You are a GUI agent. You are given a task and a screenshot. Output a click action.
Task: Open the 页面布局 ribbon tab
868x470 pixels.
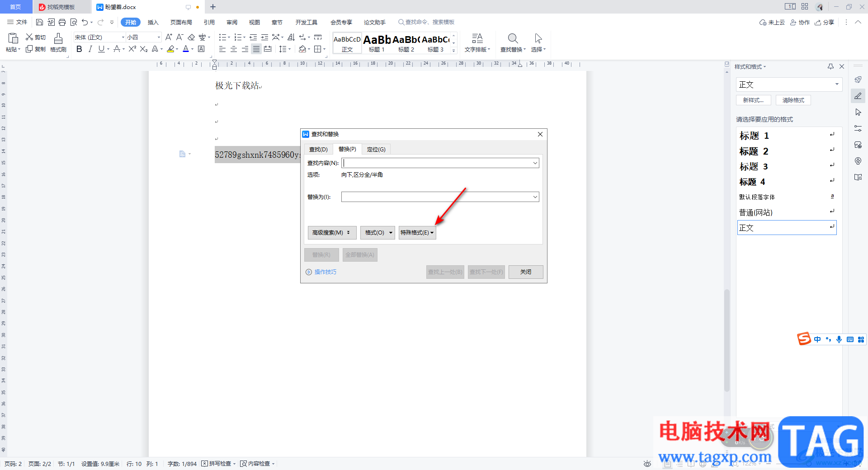[181, 22]
